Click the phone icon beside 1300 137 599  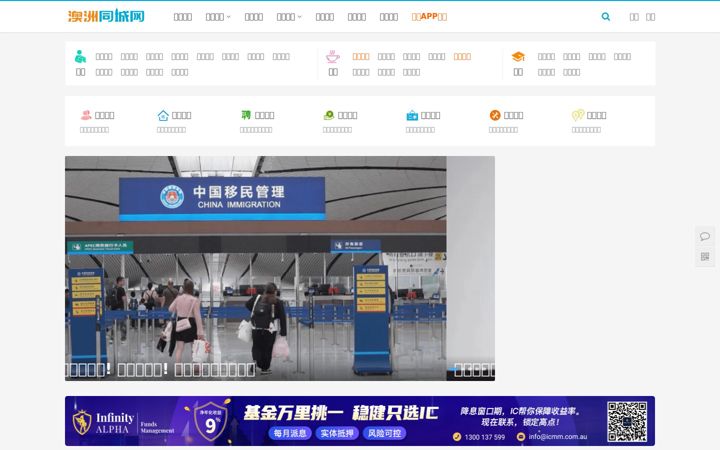[457, 437]
